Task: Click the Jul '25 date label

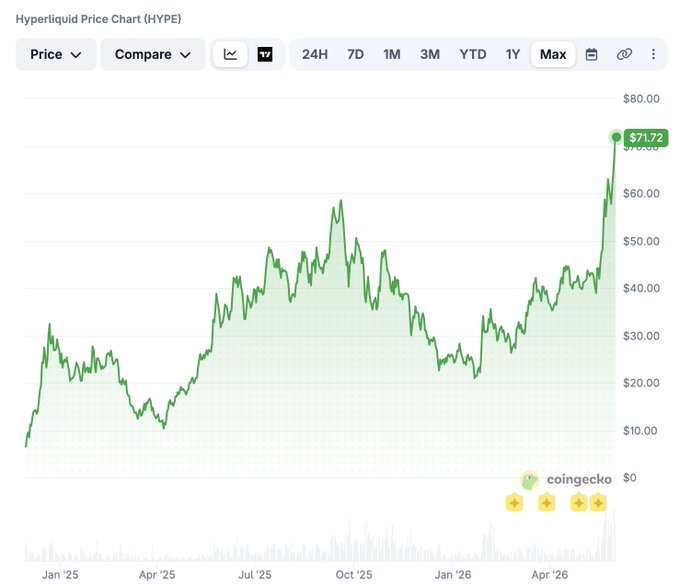Action: pyautogui.click(x=255, y=575)
